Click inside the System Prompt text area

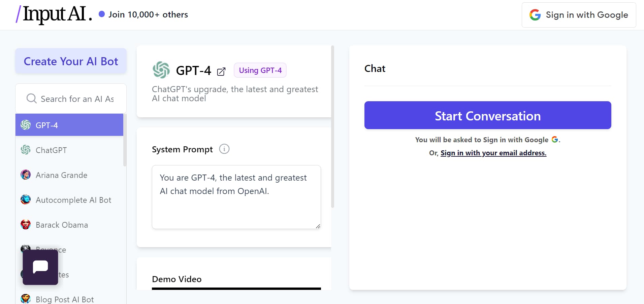pyautogui.click(x=236, y=197)
